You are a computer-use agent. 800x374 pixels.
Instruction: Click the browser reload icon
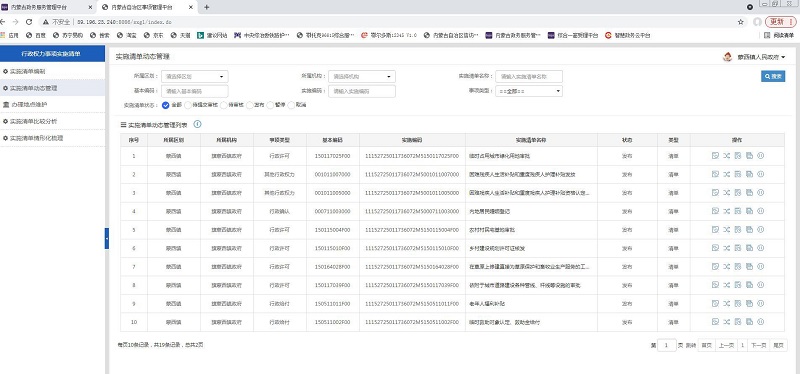[x=29, y=22]
